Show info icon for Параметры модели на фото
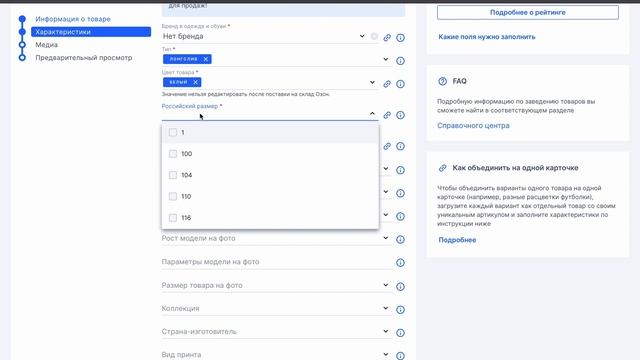Image resolution: width=640 pixels, height=360 pixels. point(400,263)
